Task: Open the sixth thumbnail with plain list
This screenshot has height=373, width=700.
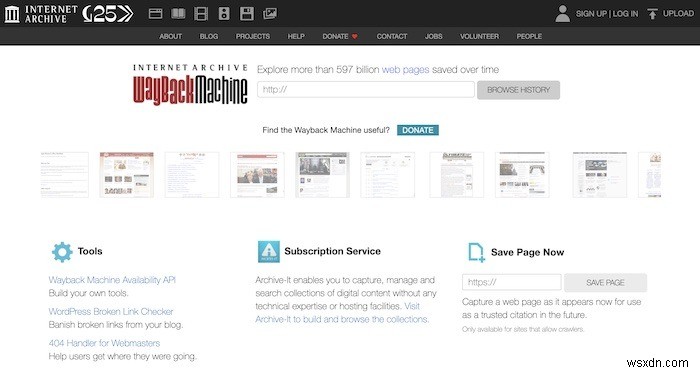Action: click(x=388, y=174)
